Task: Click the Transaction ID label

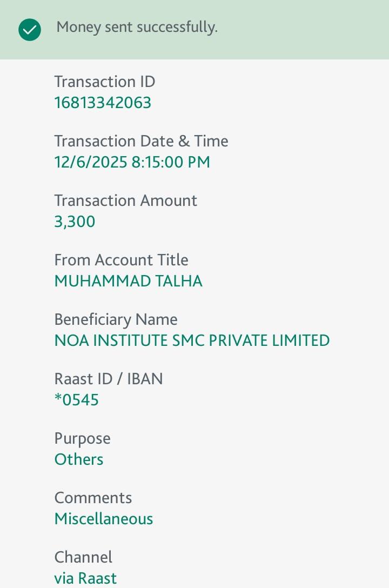Action: 104,82
